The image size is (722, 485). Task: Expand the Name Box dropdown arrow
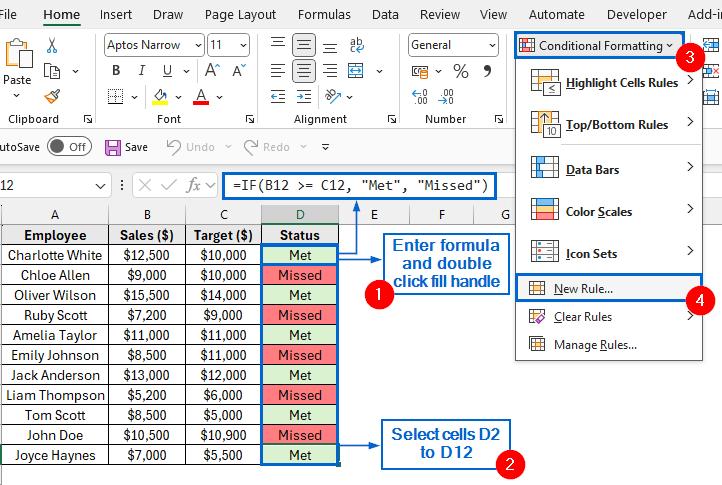click(99, 186)
